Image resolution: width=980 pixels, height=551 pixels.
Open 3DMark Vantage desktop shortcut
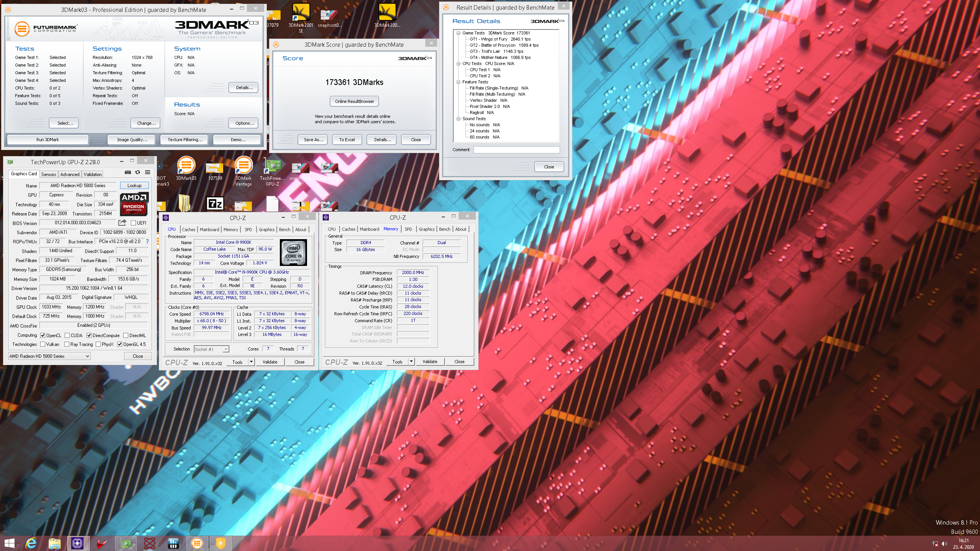click(243, 171)
